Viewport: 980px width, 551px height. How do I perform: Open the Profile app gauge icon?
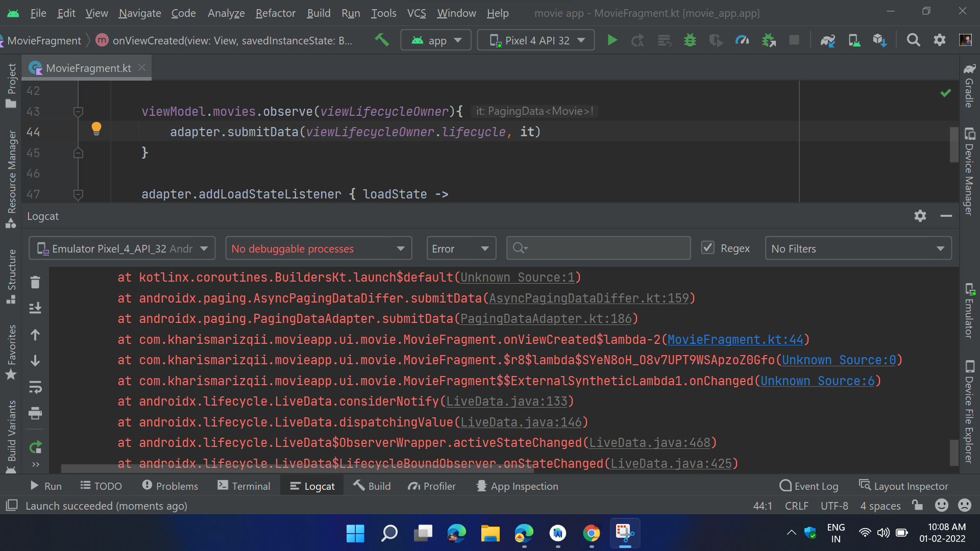click(742, 40)
